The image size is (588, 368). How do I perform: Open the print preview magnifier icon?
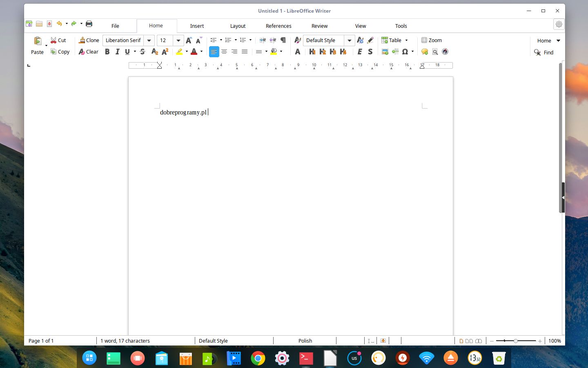(435, 52)
